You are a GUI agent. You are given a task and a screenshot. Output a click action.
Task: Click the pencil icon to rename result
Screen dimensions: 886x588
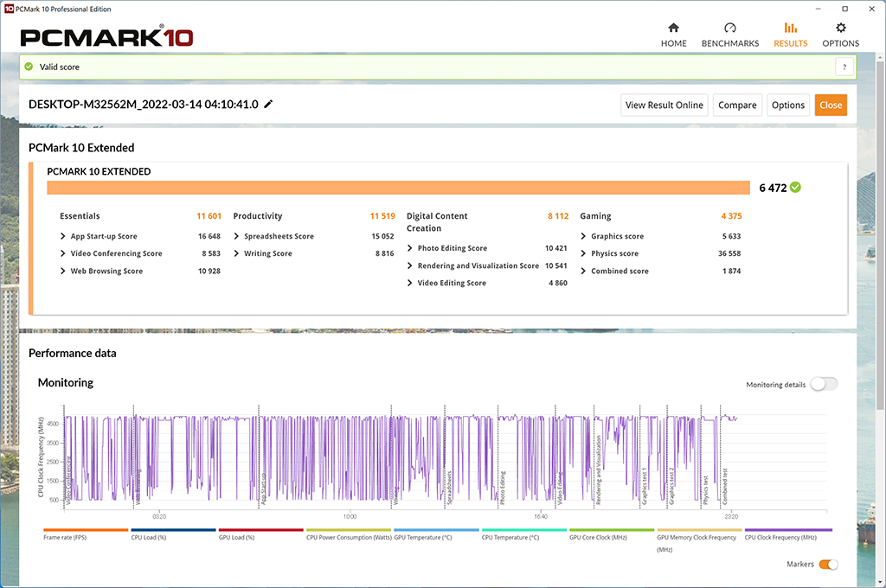click(268, 104)
